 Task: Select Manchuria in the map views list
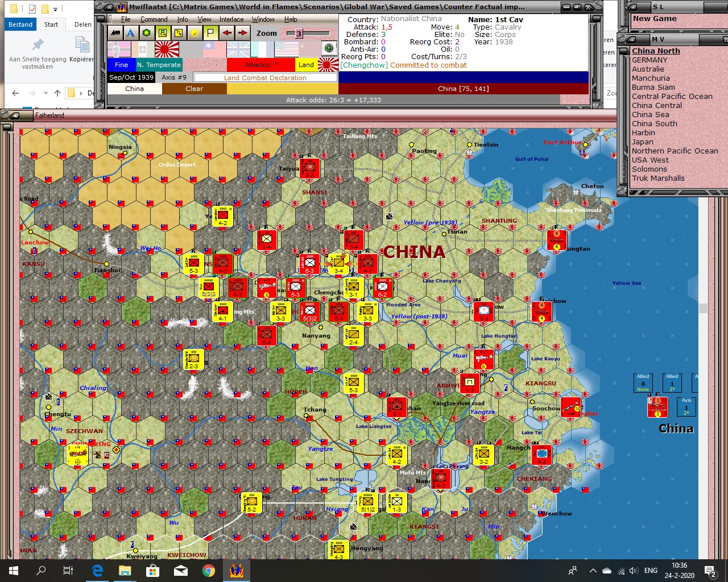tap(651, 78)
